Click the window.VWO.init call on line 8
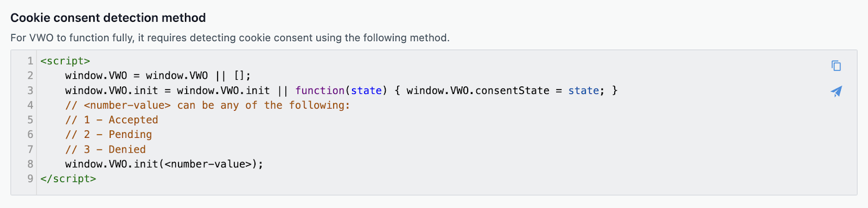This screenshot has width=868, height=208. click(164, 163)
